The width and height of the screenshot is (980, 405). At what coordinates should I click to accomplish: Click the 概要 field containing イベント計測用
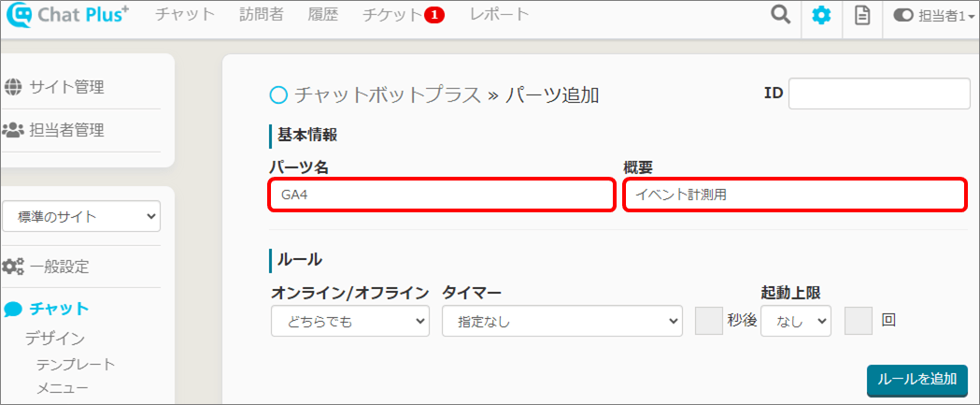796,195
